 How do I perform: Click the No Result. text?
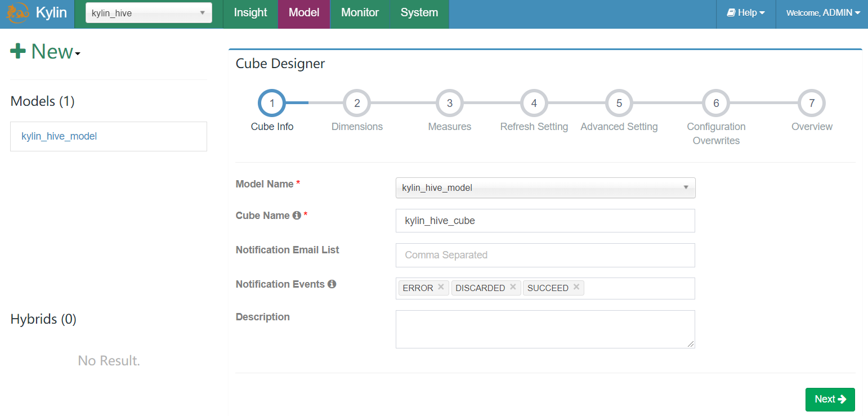click(109, 360)
